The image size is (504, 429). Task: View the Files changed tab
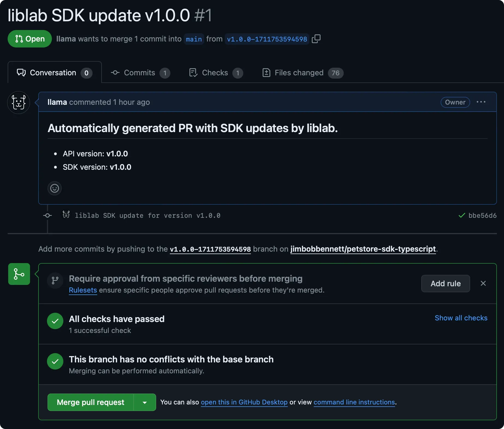(303, 73)
